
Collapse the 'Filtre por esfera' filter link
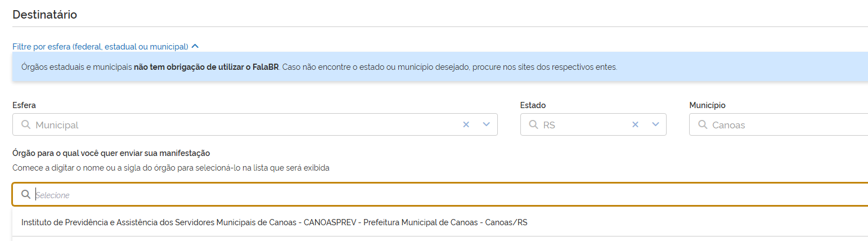100,46
